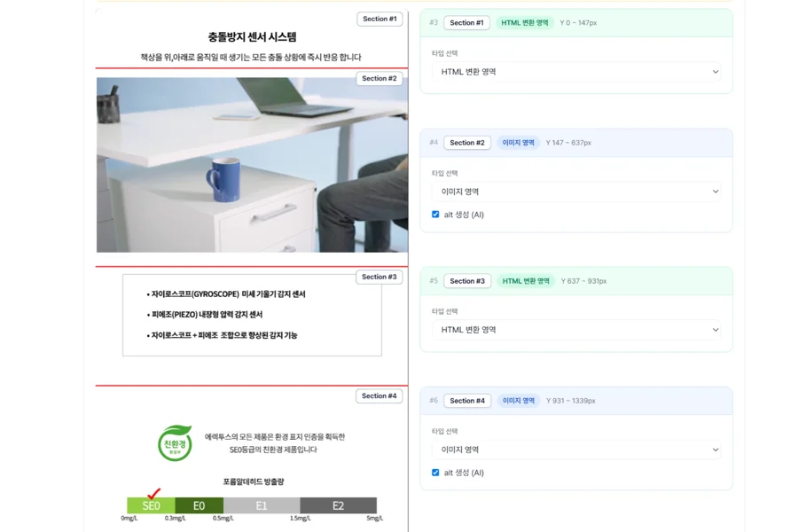Click the E0 dark green grade bar
This screenshot has height=532, width=798.
coord(199,505)
